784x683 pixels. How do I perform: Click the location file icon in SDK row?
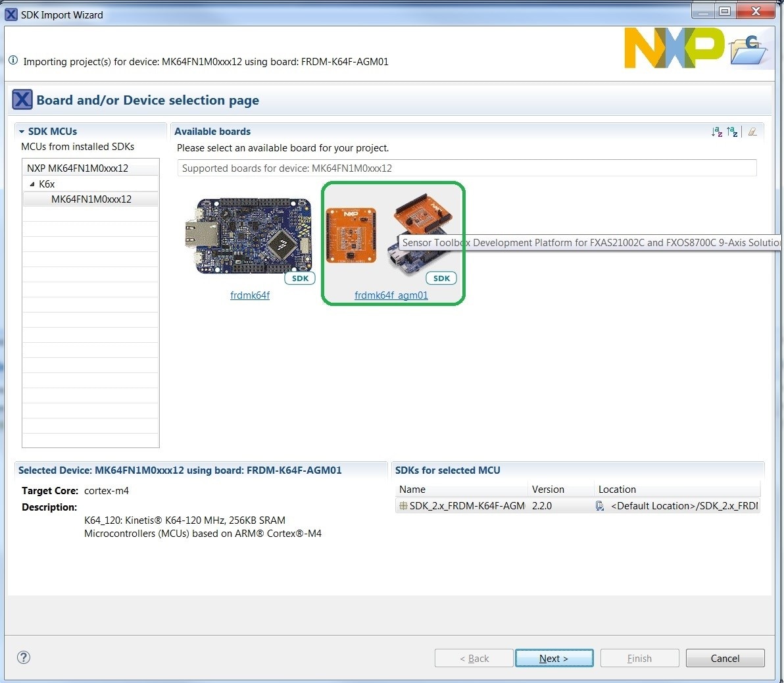pos(600,506)
